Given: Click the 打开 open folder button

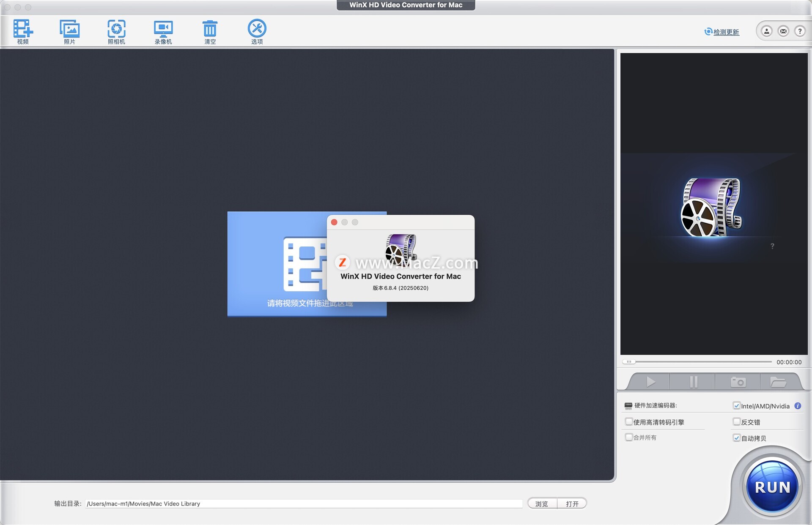Looking at the screenshot, I should coord(572,503).
